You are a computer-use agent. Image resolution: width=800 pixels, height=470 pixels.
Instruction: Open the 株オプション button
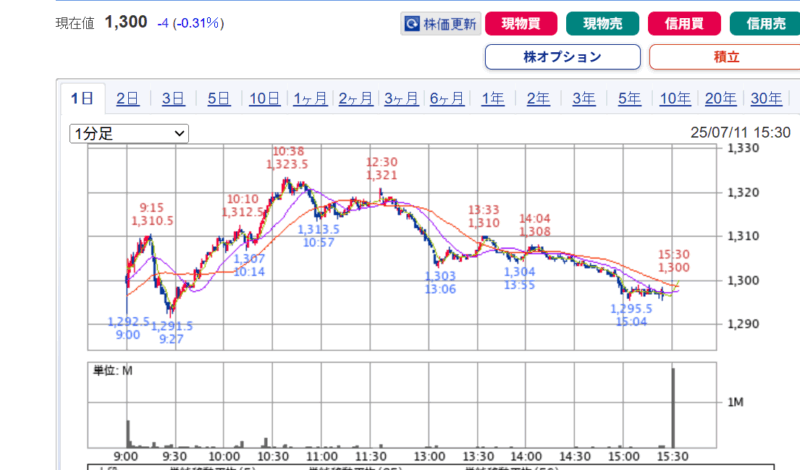[563, 57]
